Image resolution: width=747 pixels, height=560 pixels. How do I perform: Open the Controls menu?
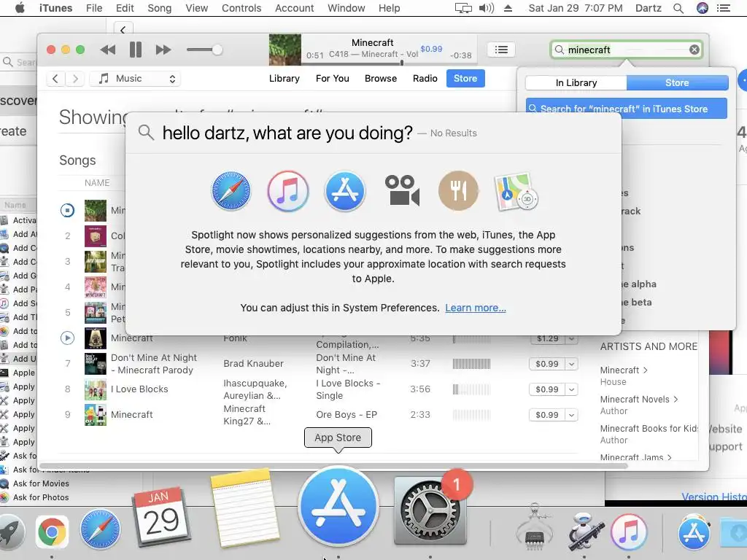point(241,8)
